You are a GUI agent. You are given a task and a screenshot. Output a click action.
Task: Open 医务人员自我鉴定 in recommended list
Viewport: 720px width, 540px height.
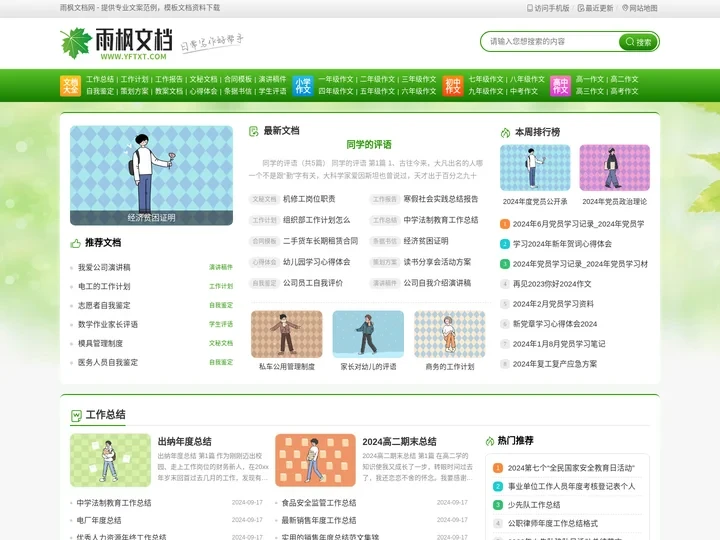click(x=108, y=362)
